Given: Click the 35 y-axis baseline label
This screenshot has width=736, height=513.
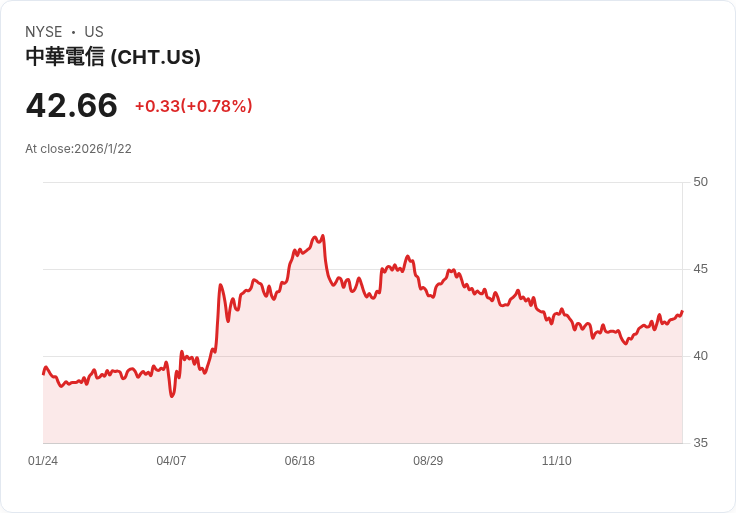Looking at the screenshot, I should coord(700,443).
